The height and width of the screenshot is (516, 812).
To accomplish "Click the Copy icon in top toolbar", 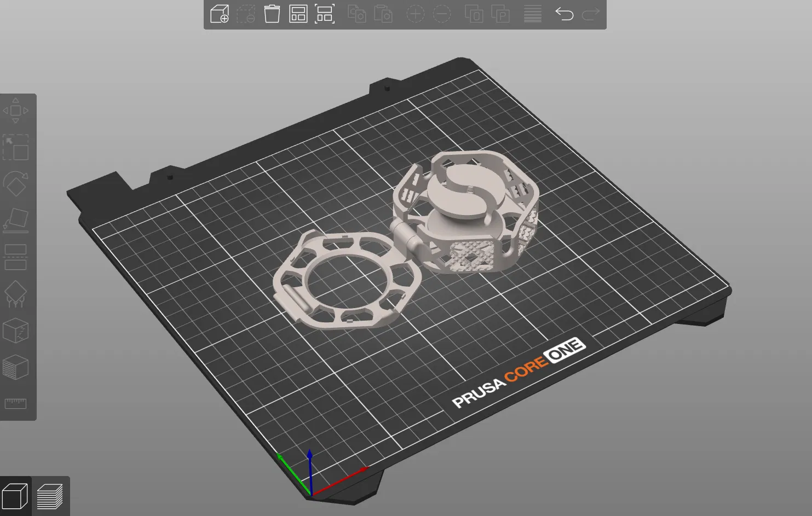I will [x=357, y=14].
